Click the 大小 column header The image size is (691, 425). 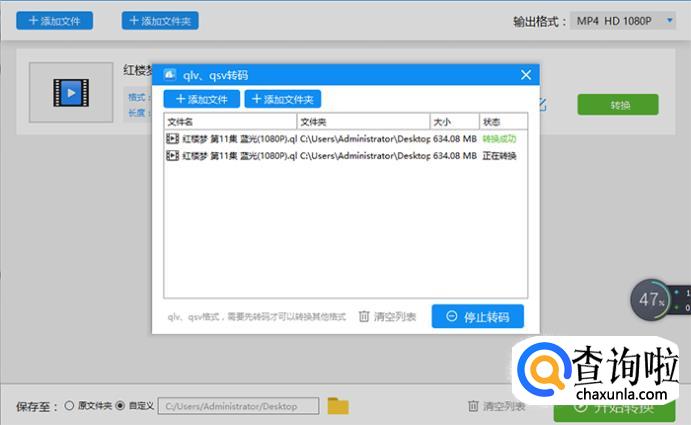[x=454, y=122]
